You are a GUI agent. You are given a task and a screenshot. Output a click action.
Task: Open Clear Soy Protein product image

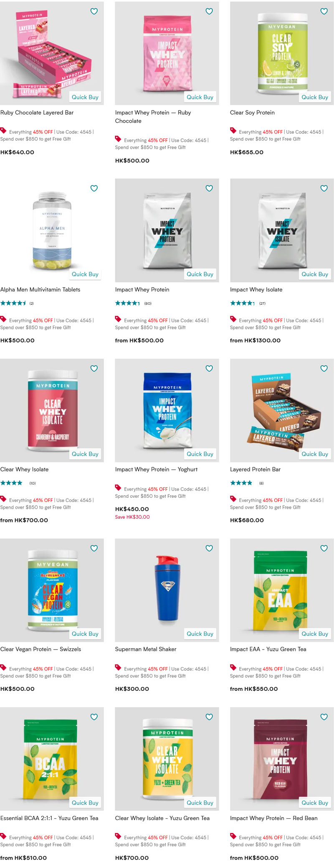[x=282, y=53]
